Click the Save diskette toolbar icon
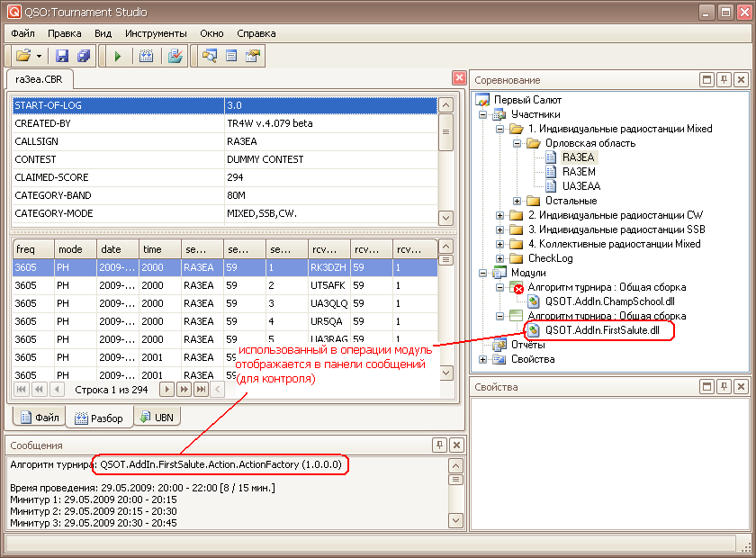The width and height of the screenshot is (756, 558). pyautogui.click(x=62, y=56)
